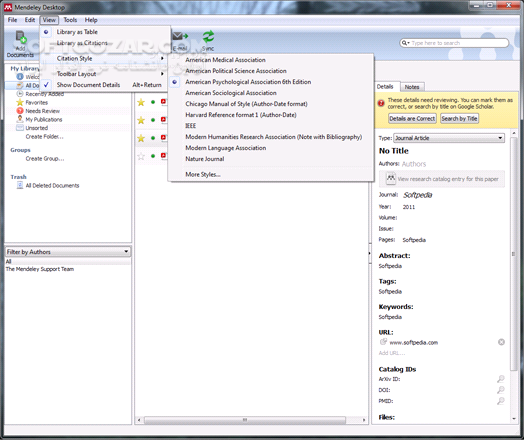Viewport: 524px width, 440px height.
Task: Star the unstarred fourth document row
Action: 141,156
